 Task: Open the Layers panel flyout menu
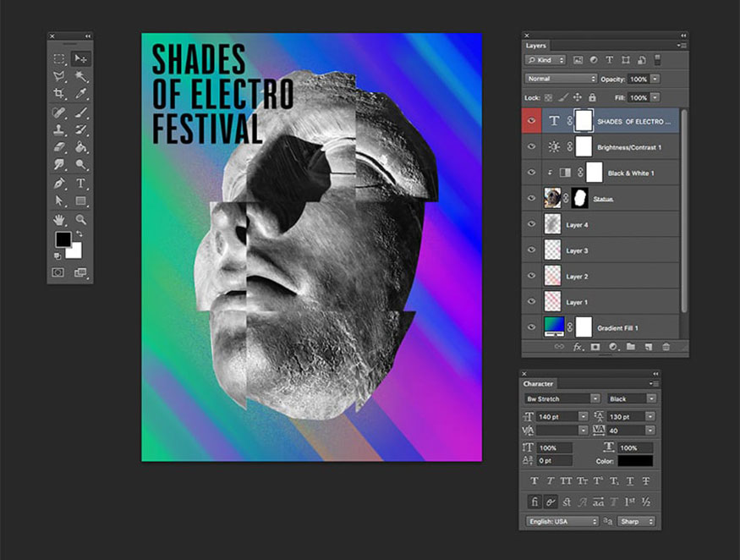click(682, 46)
